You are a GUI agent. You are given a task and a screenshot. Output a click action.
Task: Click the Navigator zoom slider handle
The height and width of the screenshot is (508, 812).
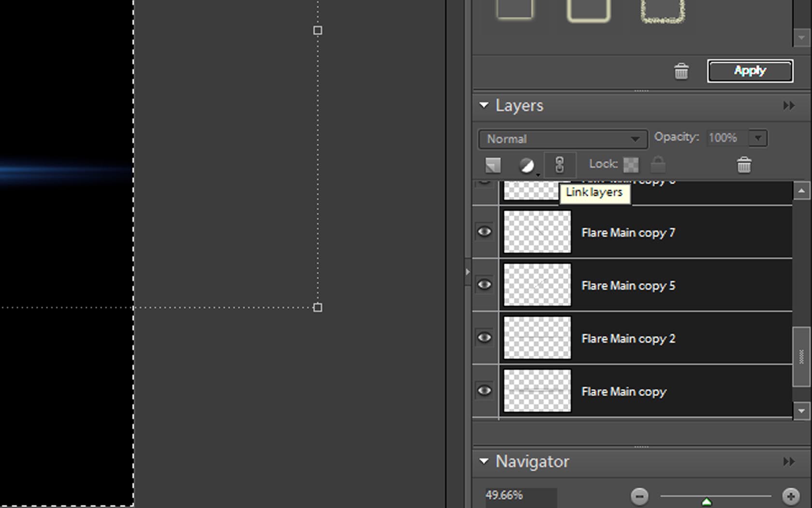[707, 501]
